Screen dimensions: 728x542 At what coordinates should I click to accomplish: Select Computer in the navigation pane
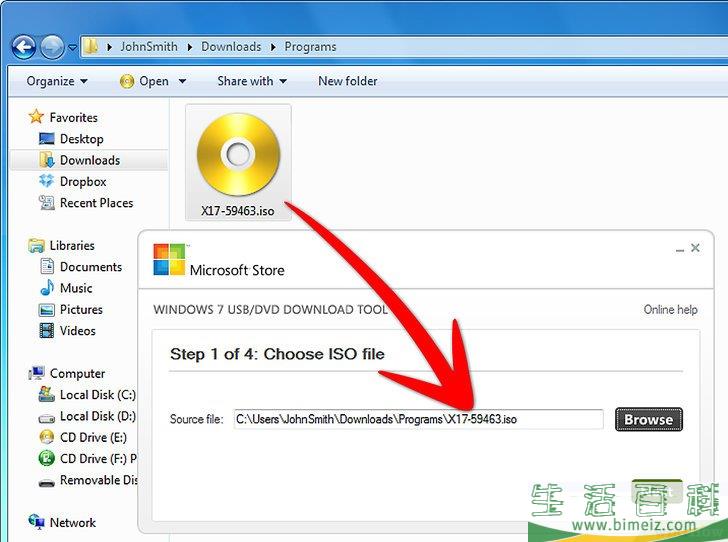point(77,373)
